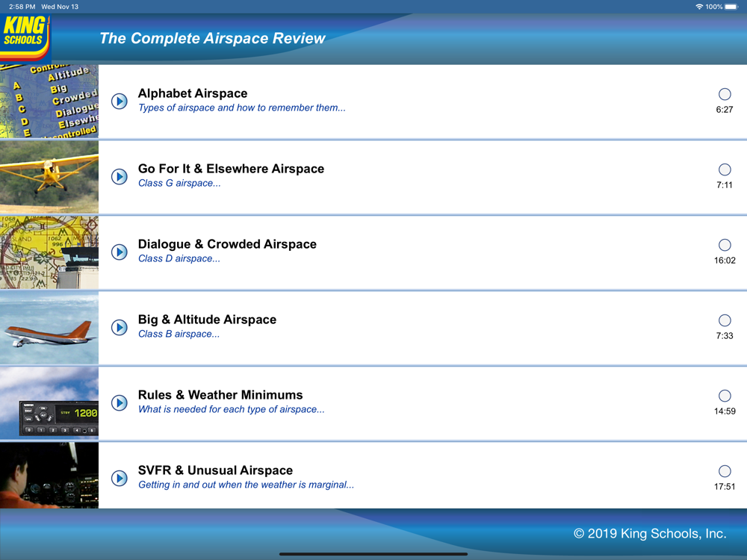Click the 'Class D airspace...' description

click(x=179, y=258)
